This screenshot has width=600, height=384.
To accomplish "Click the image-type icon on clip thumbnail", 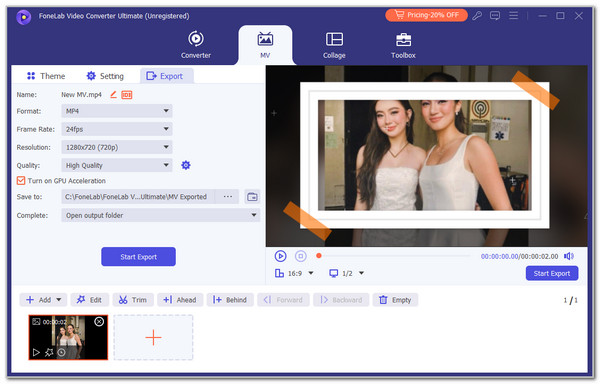I will (x=36, y=322).
